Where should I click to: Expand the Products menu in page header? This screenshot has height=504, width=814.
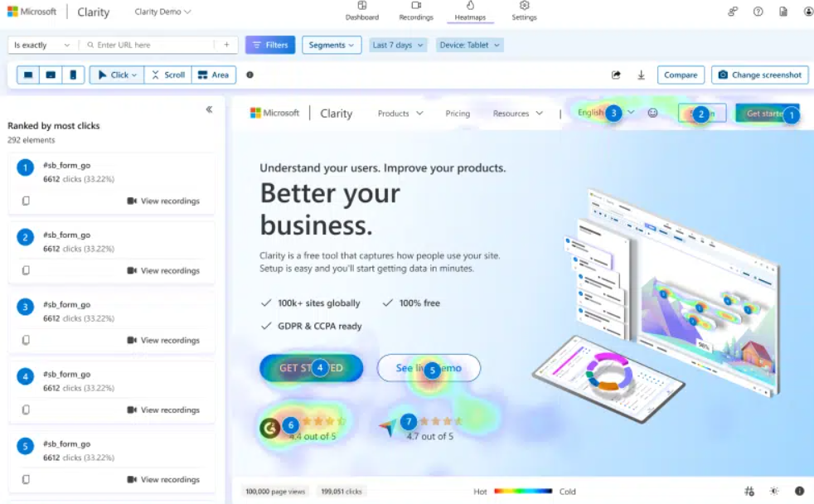[x=400, y=114]
